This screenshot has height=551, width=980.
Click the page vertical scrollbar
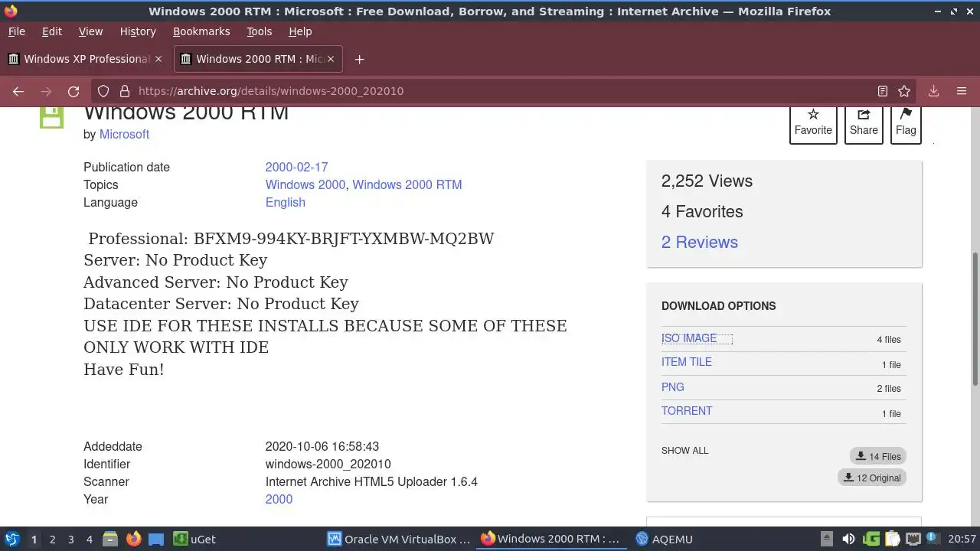975,320
